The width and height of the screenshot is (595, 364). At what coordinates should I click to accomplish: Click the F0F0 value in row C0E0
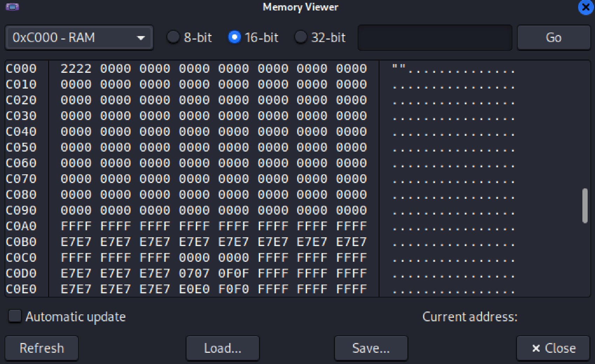233,289
